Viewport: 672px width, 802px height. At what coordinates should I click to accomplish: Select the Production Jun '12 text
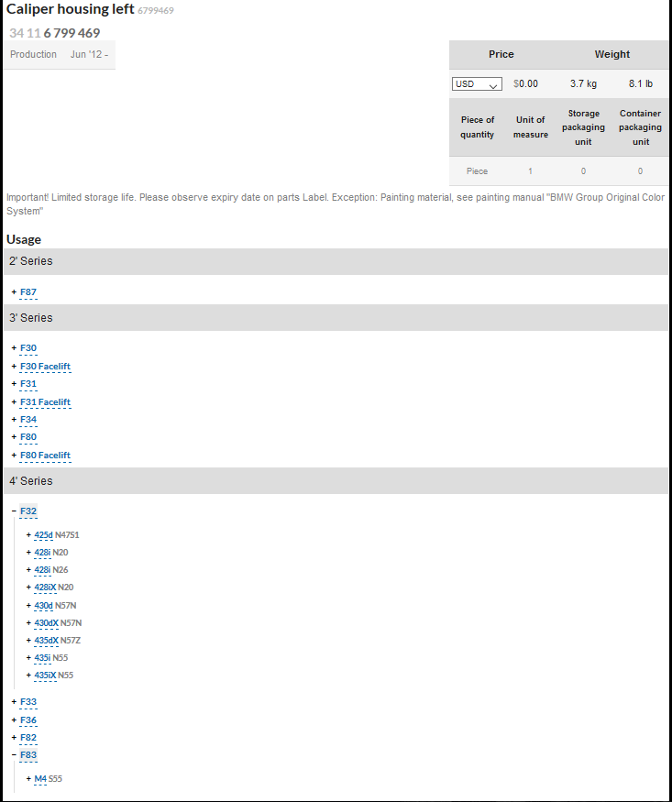coord(59,54)
